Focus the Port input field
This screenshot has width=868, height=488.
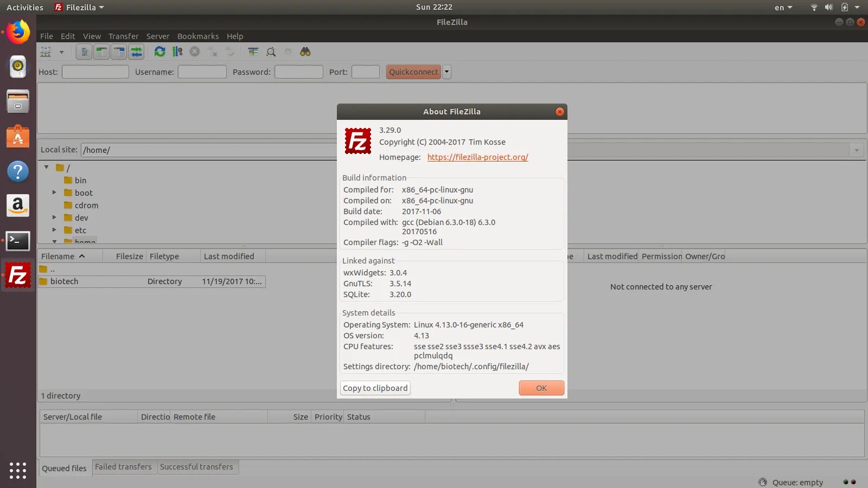point(366,72)
